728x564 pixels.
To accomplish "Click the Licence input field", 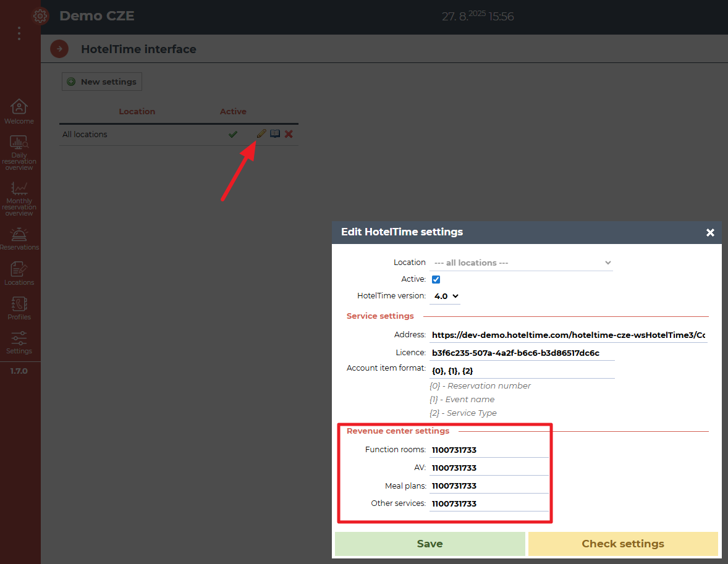I will pyautogui.click(x=522, y=353).
